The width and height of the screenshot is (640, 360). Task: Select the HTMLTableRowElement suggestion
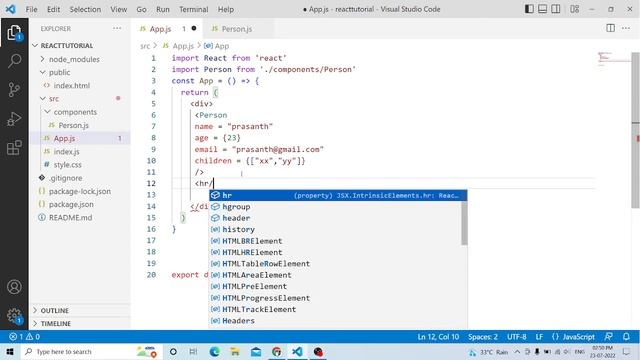[336, 264]
